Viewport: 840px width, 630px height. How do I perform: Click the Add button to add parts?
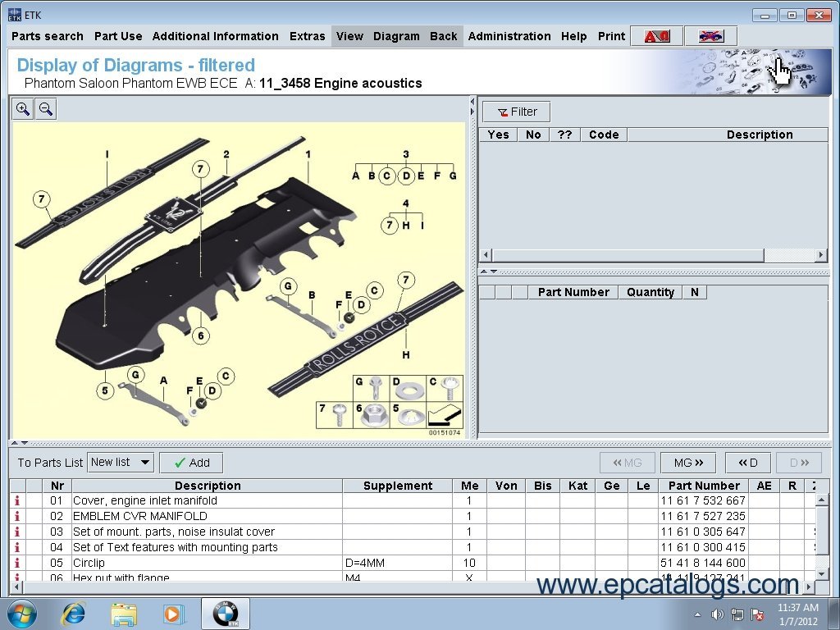pos(191,463)
